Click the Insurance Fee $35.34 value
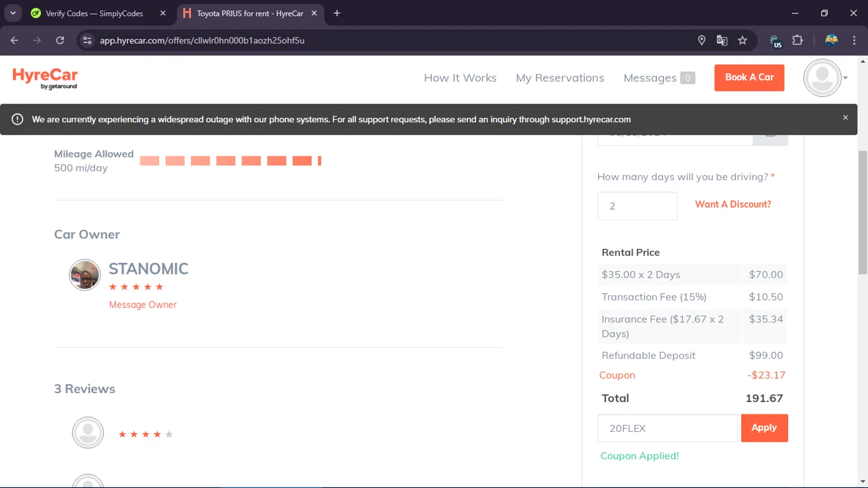868x488 pixels. click(766, 319)
